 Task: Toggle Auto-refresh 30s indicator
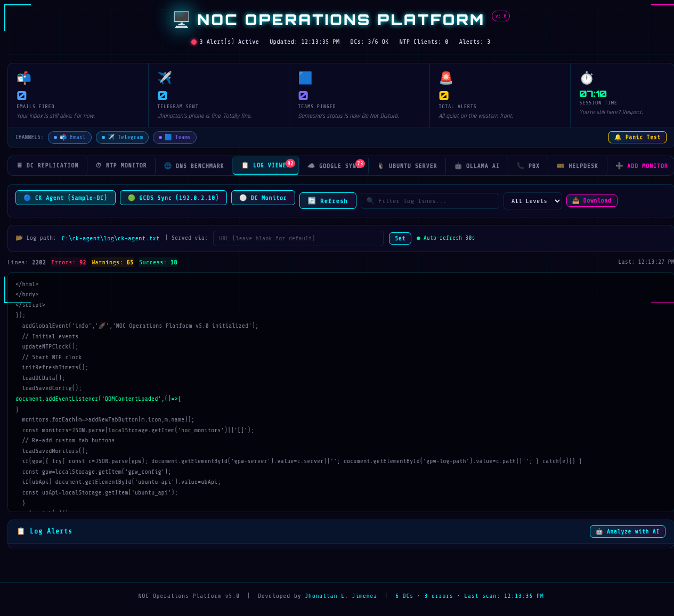tap(445, 238)
